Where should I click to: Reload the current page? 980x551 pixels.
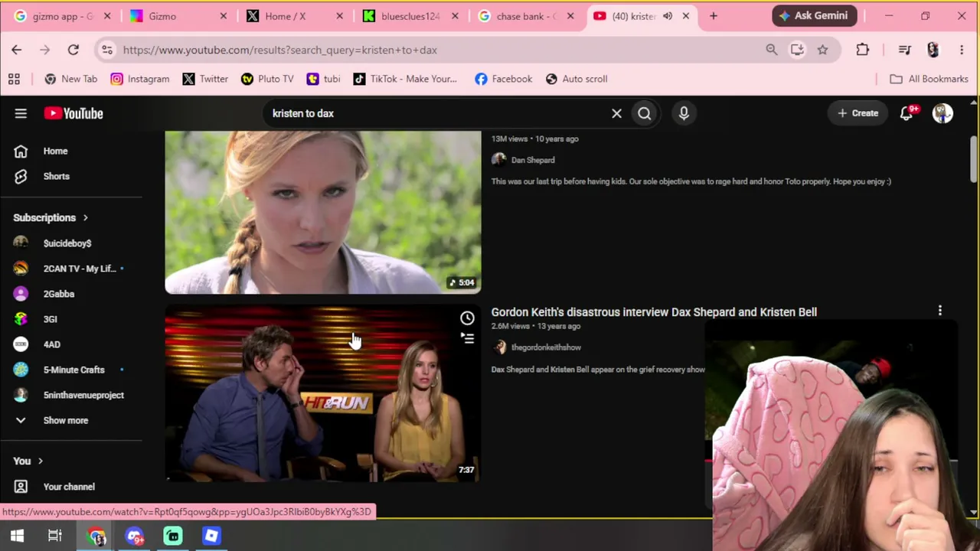pos(73,50)
